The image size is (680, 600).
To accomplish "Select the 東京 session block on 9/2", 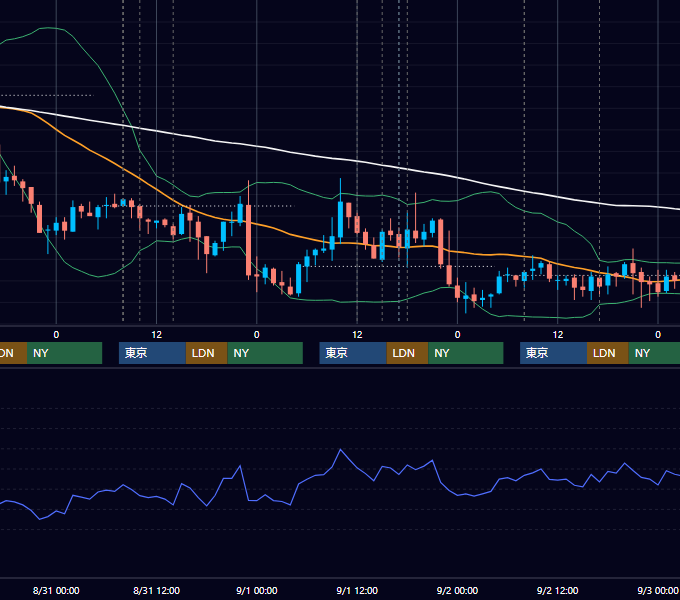I will tap(553, 353).
